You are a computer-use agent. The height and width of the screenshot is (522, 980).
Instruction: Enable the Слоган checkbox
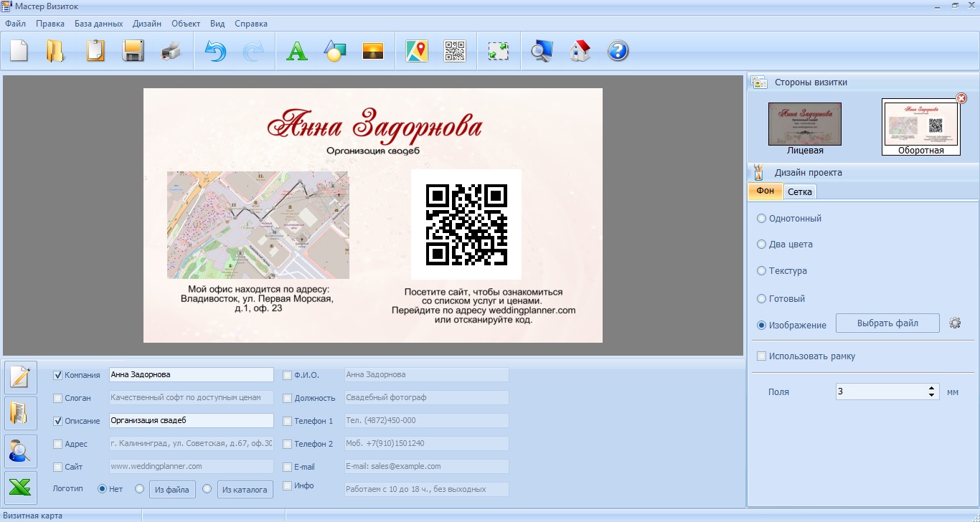pyautogui.click(x=58, y=398)
